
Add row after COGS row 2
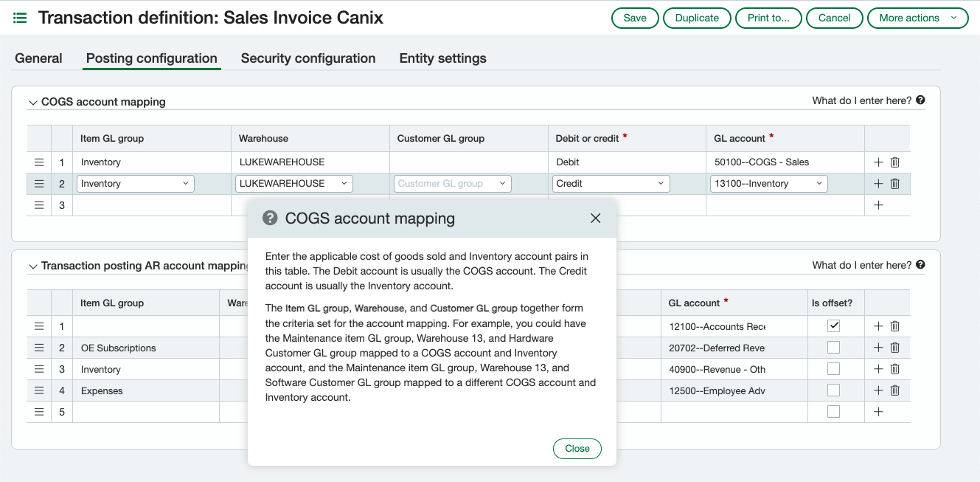pyautogui.click(x=878, y=184)
